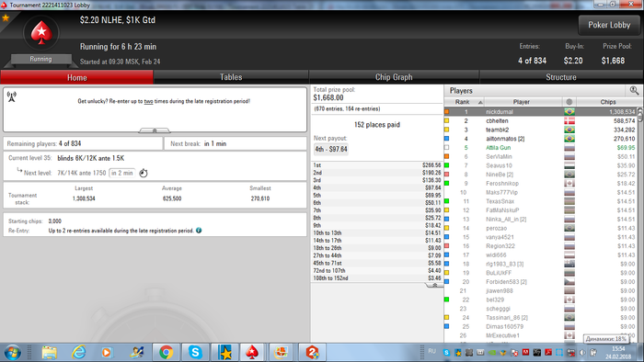Click Brazil flag next to nickdumal
Viewport: 644px width, 362px height.
coord(569,111)
